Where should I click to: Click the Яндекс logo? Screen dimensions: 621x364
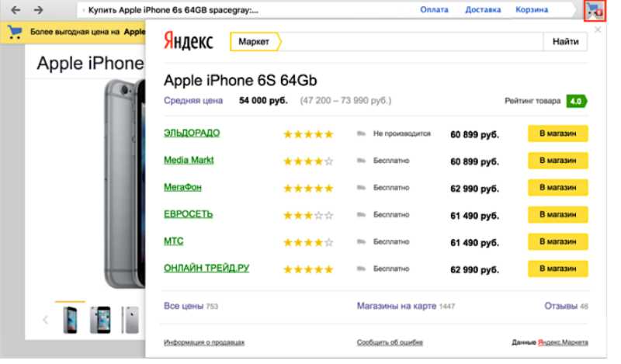(x=189, y=41)
